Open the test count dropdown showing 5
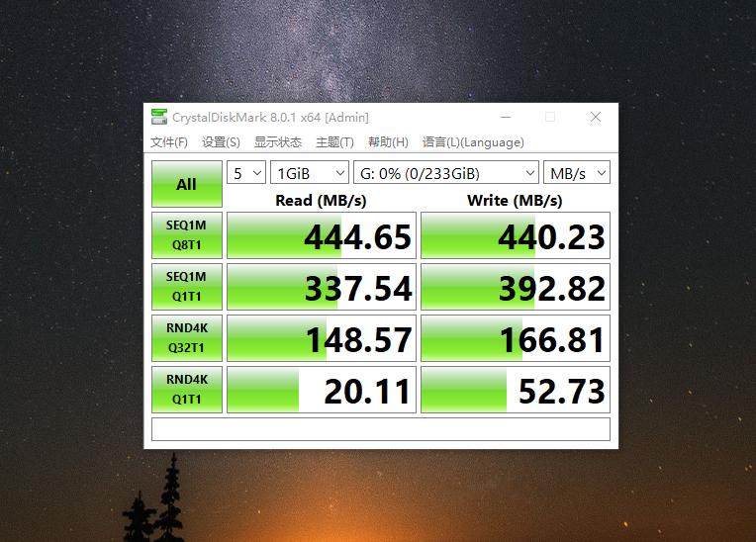756x542 pixels. point(246,172)
